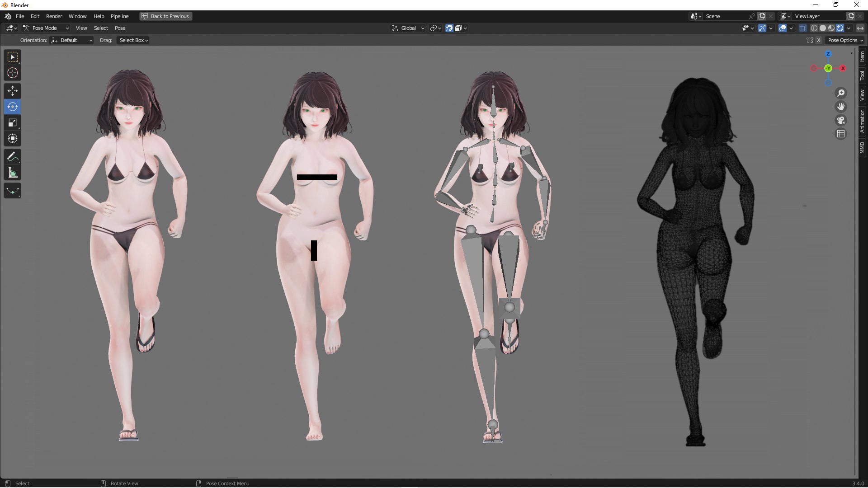Switch to orthographic grid view icon
This screenshot has width=868, height=488.
pos(841,134)
